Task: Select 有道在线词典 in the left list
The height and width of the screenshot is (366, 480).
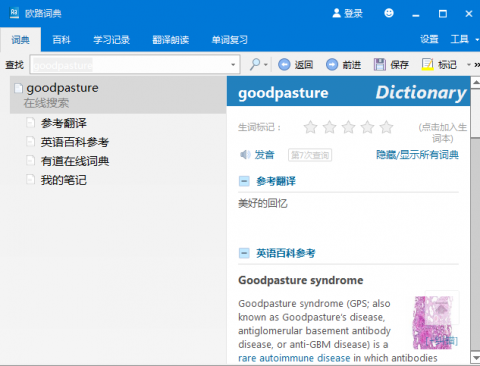Action: tap(75, 161)
